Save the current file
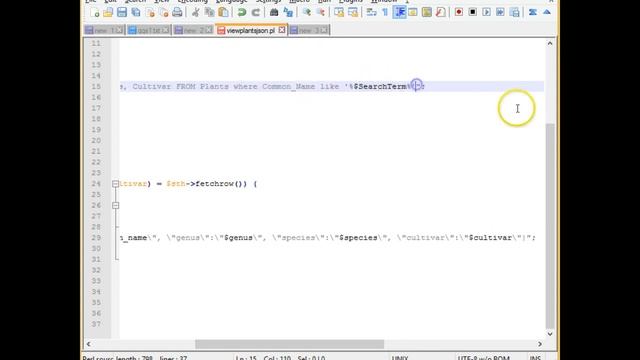This screenshot has height=360, width=640. pos(122,12)
